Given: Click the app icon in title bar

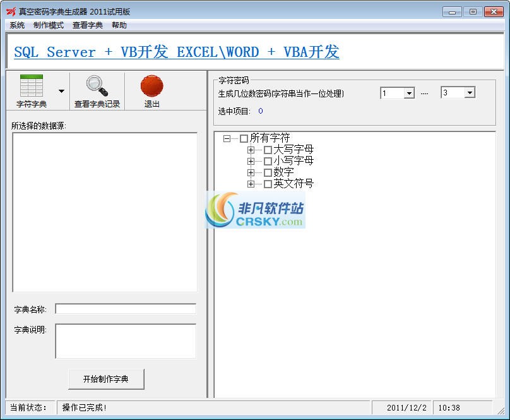Looking at the screenshot, I should [11, 12].
